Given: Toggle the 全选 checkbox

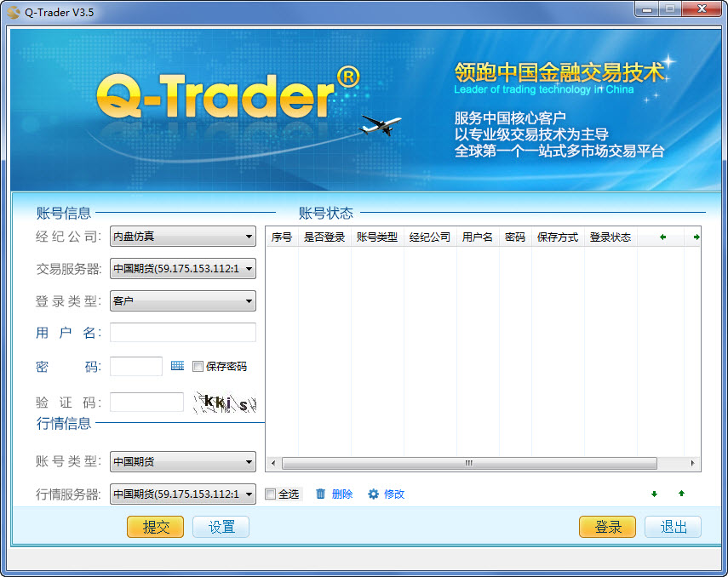Looking at the screenshot, I should pyautogui.click(x=270, y=494).
